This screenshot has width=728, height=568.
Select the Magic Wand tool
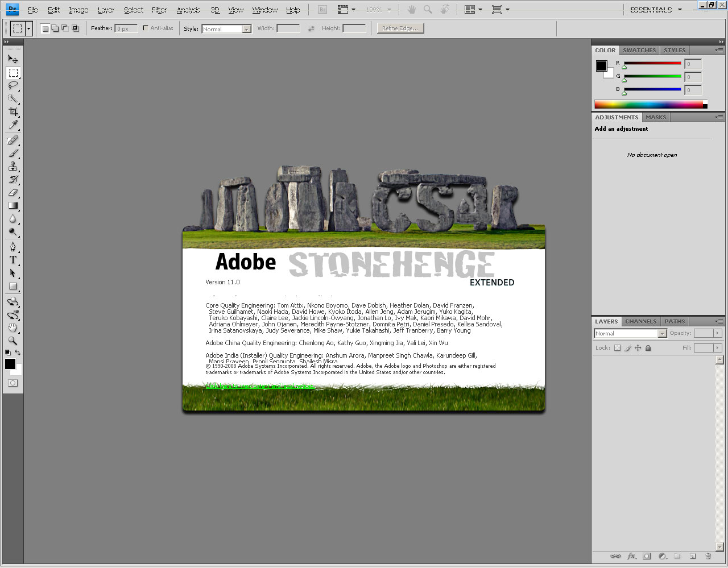(x=13, y=99)
